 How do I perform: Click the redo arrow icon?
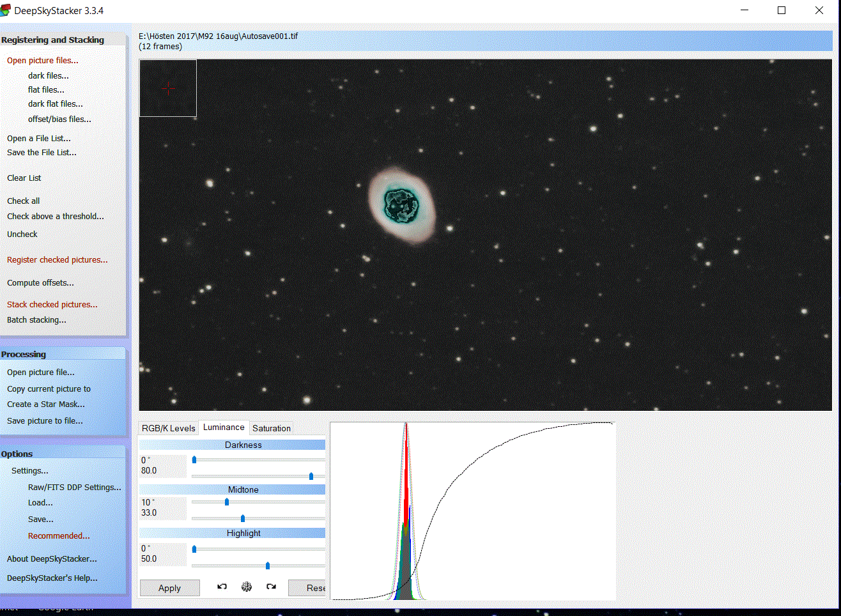271,587
